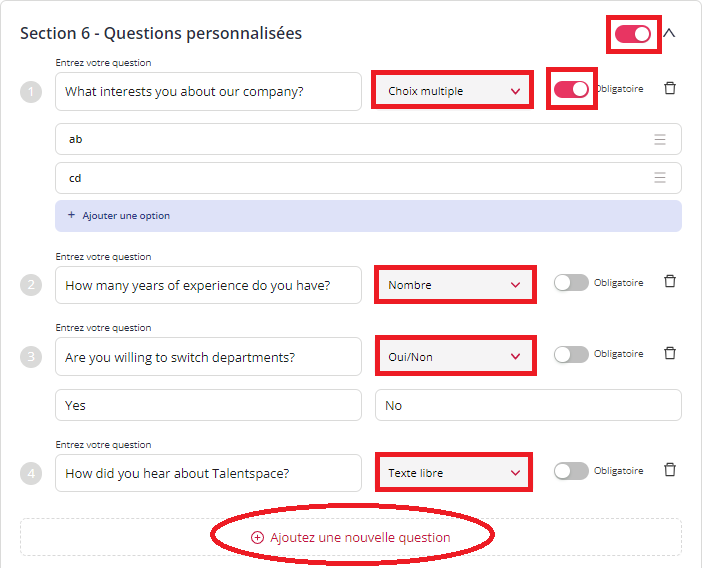Screen dimensions: 702x568
Task: Click the numbered circle for question 1
Action: tap(31, 92)
